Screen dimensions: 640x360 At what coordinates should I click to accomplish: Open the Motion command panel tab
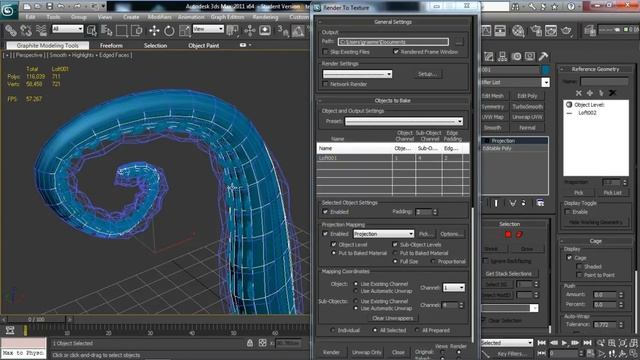point(516,56)
